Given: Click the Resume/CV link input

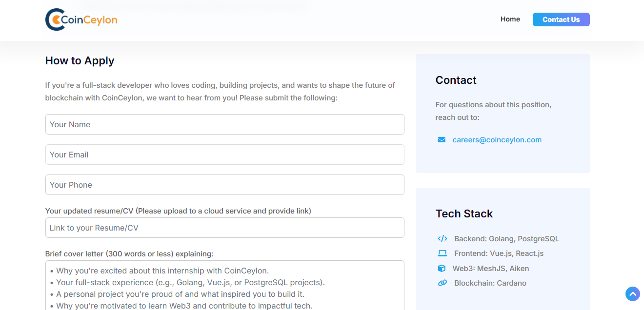Looking at the screenshot, I should click(x=224, y=228).
